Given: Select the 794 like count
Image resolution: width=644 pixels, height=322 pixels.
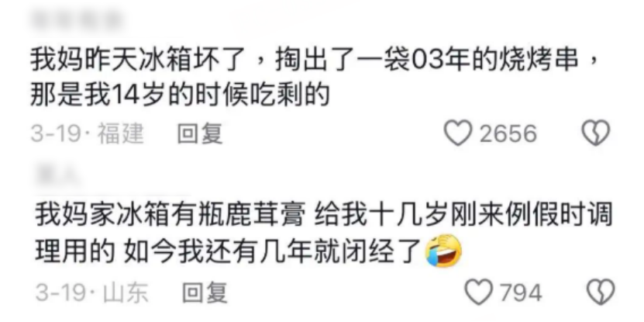Looking at the screenshot, I should 521,293.
